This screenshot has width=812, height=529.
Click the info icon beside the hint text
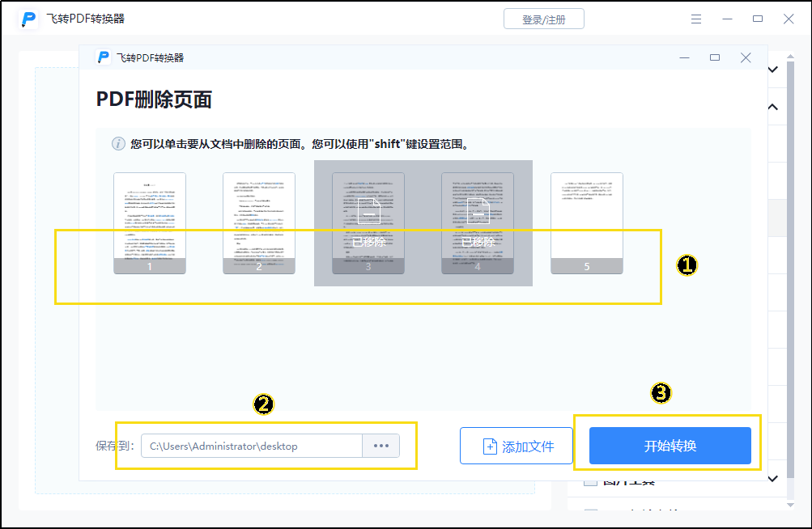point(118,144)
